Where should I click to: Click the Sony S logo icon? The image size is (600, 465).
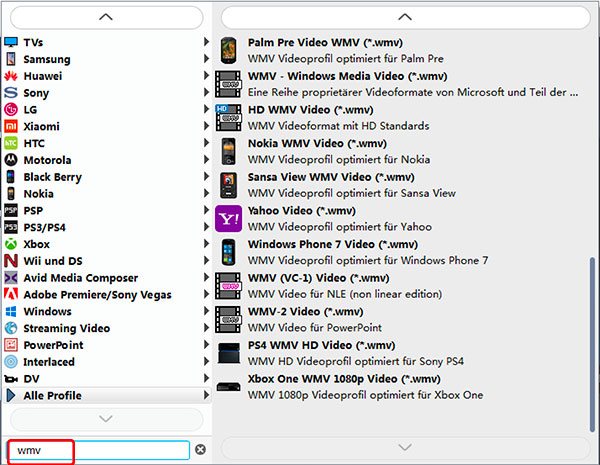11,93
